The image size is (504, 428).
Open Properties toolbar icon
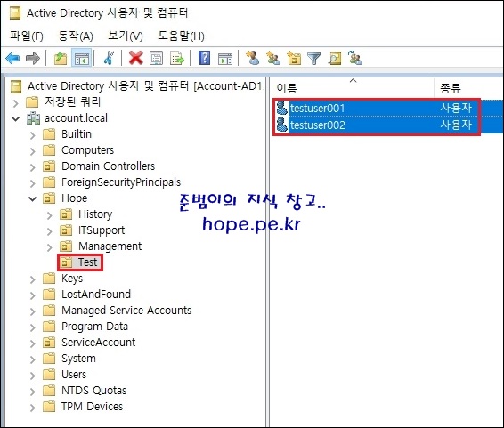[156, 59]
